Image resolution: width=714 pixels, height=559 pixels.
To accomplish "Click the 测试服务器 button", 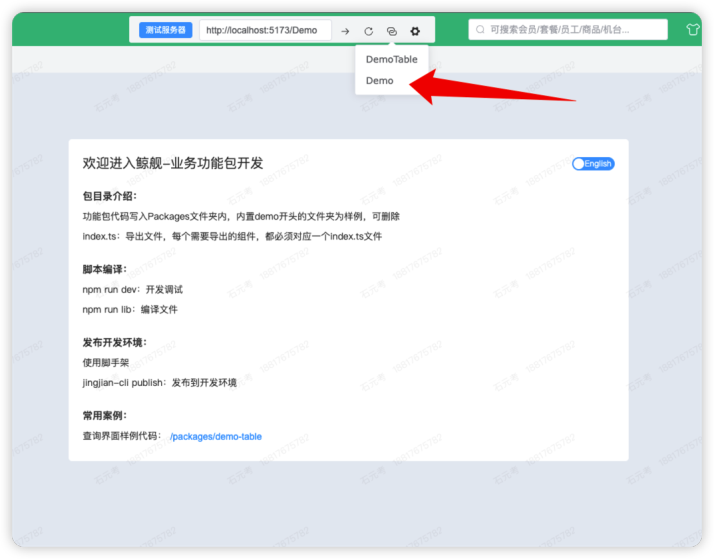I will pos(165,30).
